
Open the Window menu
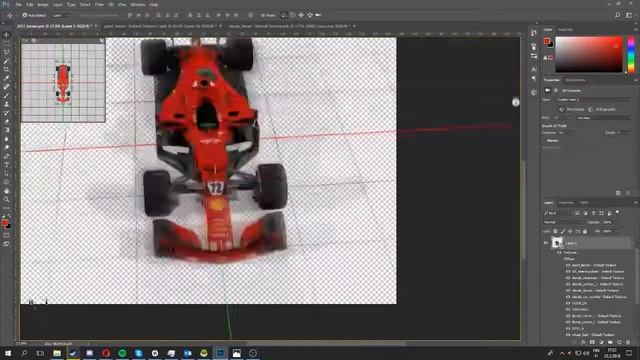tap(138, 4)
